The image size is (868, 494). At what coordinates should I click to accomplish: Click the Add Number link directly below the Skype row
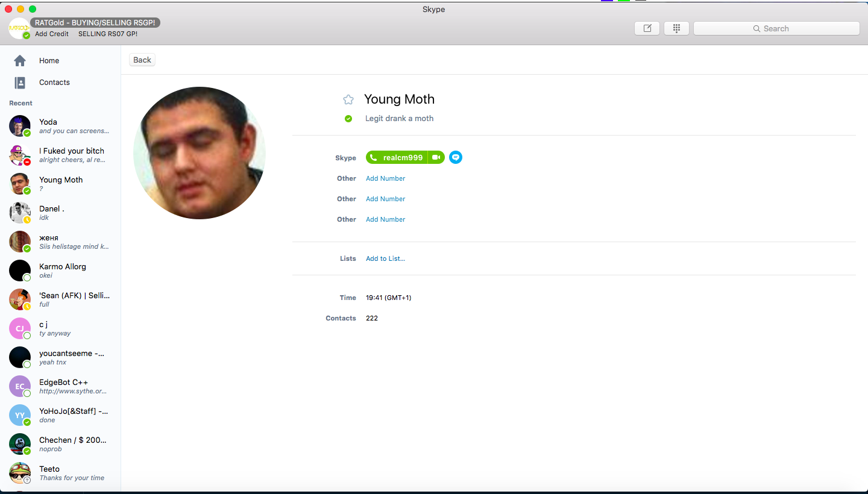(x=385, y=178)
